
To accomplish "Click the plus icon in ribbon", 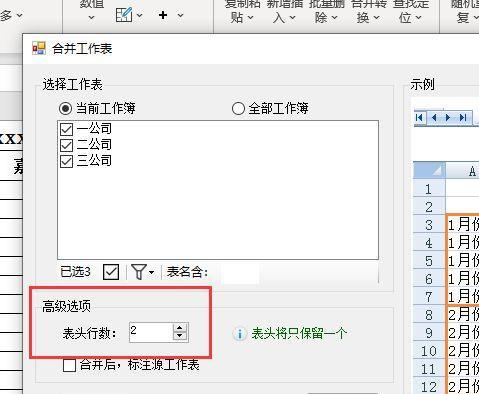I will tap(163, 15).
